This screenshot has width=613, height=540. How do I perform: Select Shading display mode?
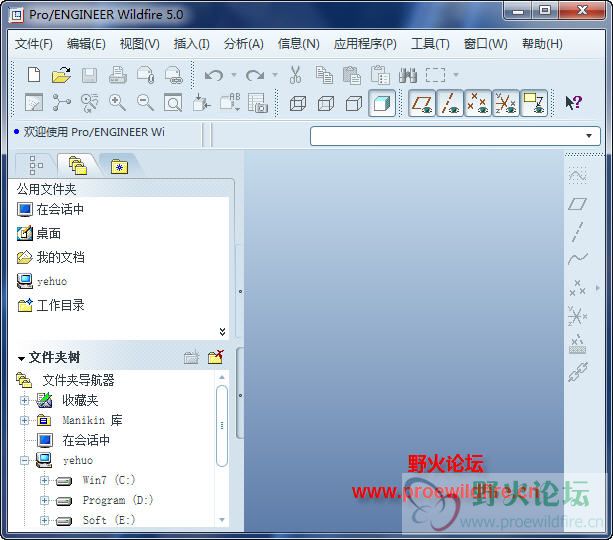(382, 104)
